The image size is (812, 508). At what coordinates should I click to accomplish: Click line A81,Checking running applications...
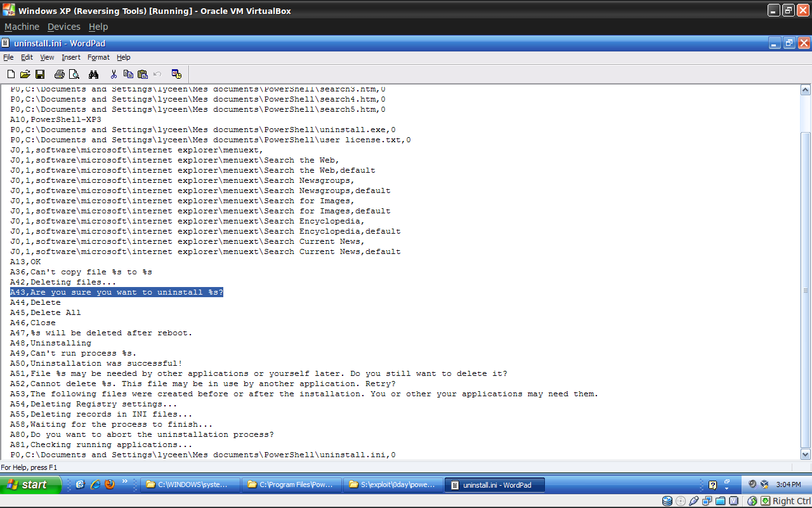coord(101,444)
